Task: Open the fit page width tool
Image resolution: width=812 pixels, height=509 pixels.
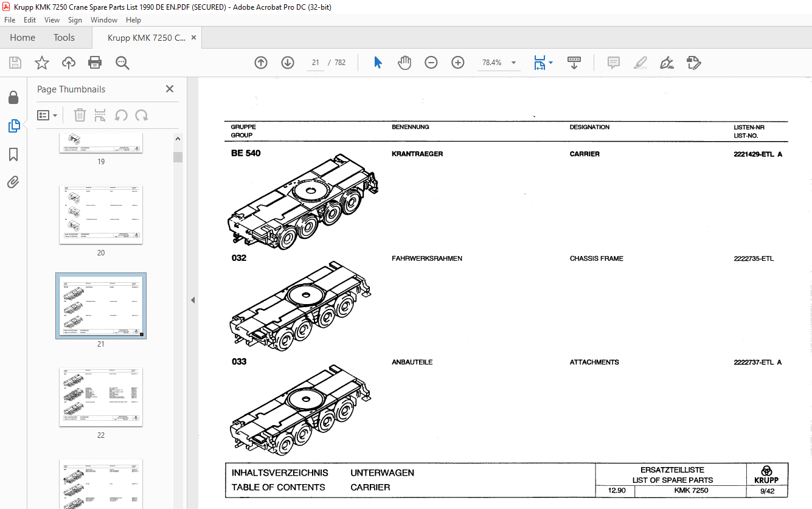Action: click(540, 63)
